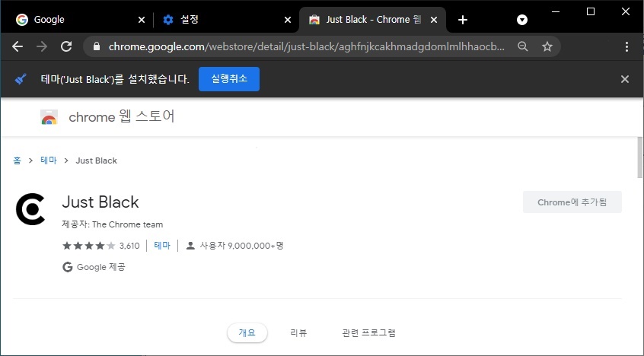View site security lock info
Image resolution: width=644 pixels, height=356 pixels.
tap(97, 46)
